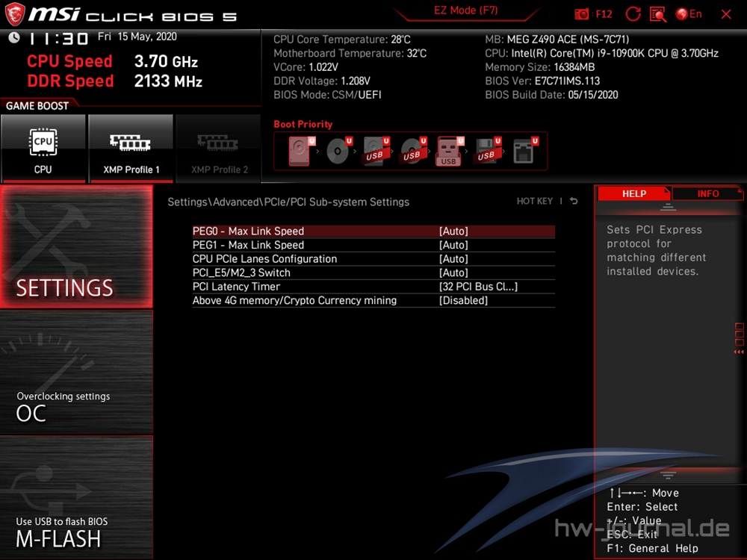This screenshot has height=560, width=747.
Task: Click the BIOS Ver: E7C71IMS.113 text
Action: [542, 81]
